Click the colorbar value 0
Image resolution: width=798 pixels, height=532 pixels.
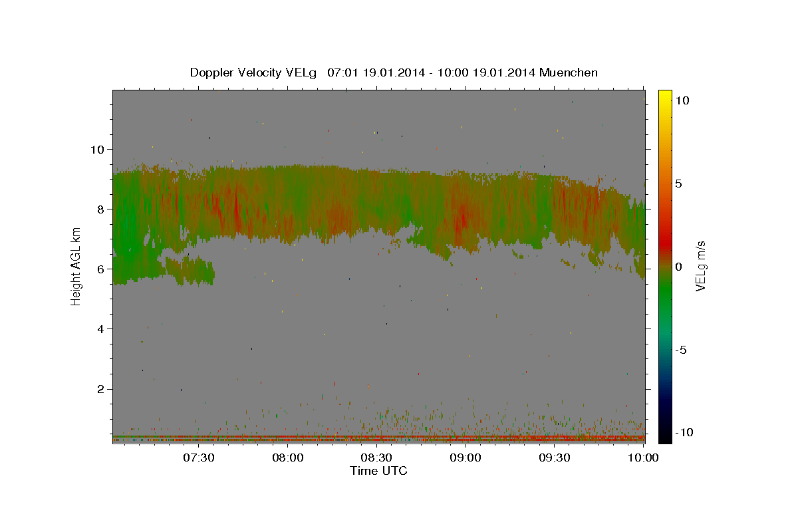(679, 267)
